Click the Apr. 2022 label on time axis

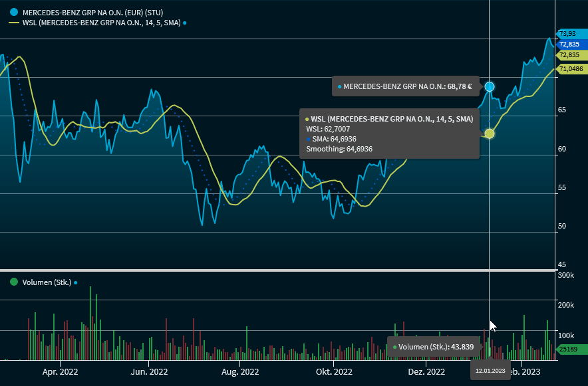pos(60,372)
